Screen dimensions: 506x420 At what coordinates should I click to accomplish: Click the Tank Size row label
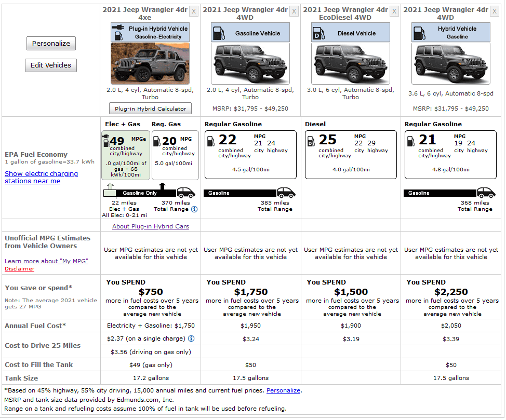(21, 378)
